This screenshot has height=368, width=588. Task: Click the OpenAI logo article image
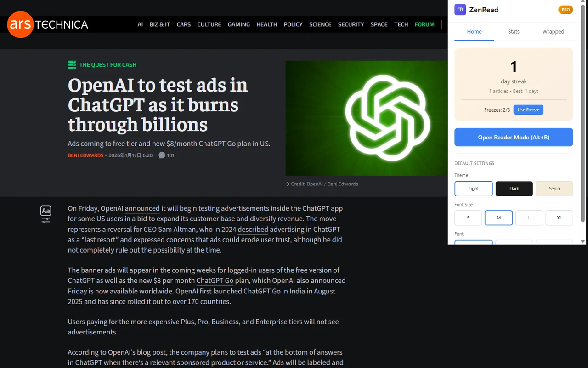(x=367, y=118)
